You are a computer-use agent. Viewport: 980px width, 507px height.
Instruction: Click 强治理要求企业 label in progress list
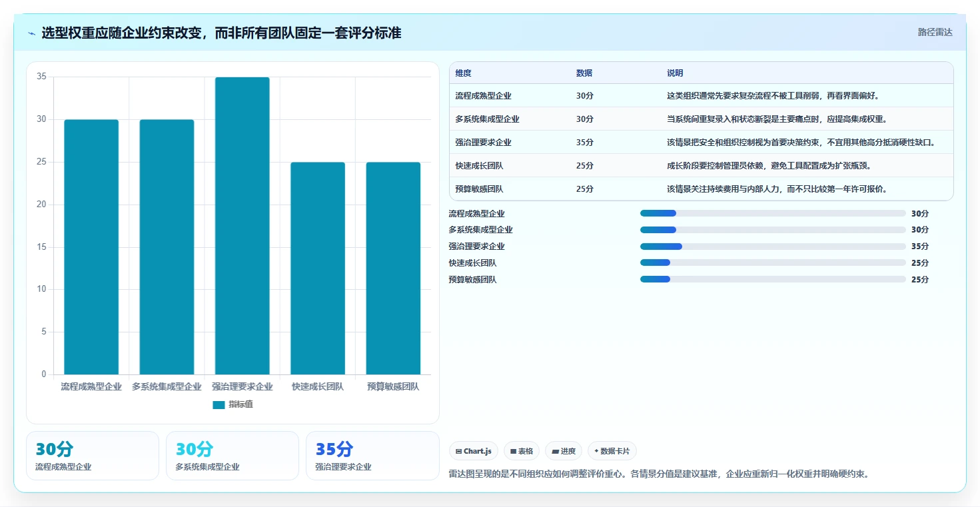pyautogui.click(x=477, y=247)
